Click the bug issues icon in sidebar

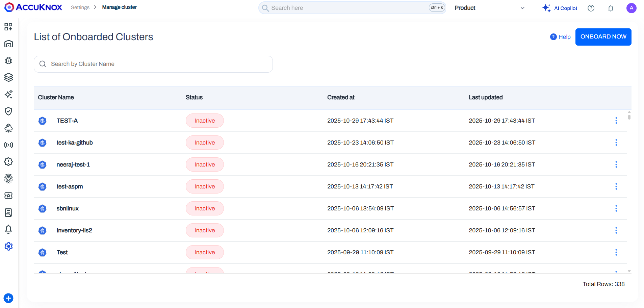8,60
